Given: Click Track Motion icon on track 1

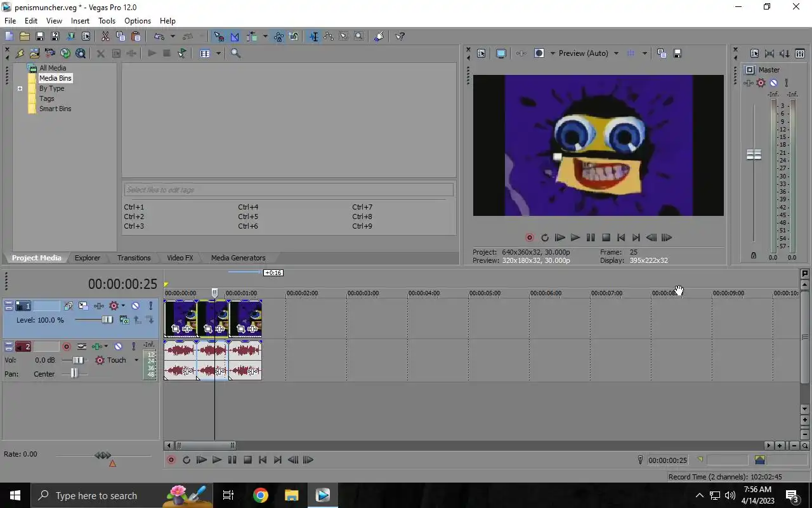Looking at the screenshot, I should pos(83,306).
